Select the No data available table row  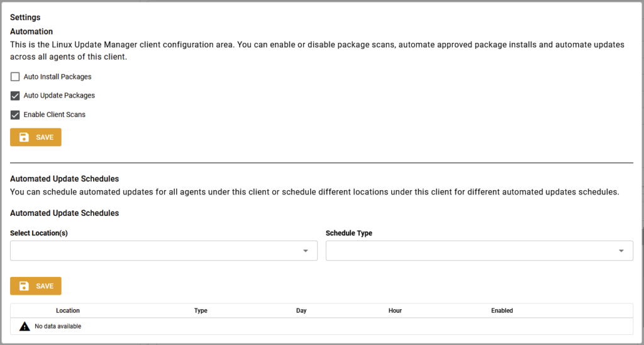[x=321, y=327]
